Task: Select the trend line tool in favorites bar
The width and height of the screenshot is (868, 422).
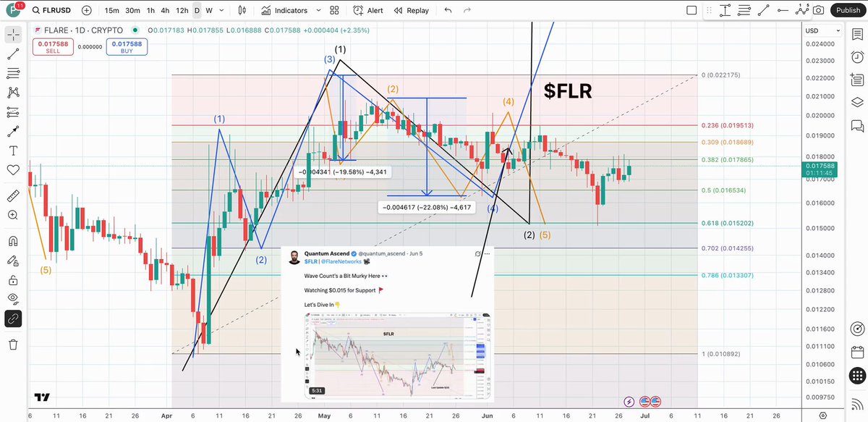Action: [763, 10]
